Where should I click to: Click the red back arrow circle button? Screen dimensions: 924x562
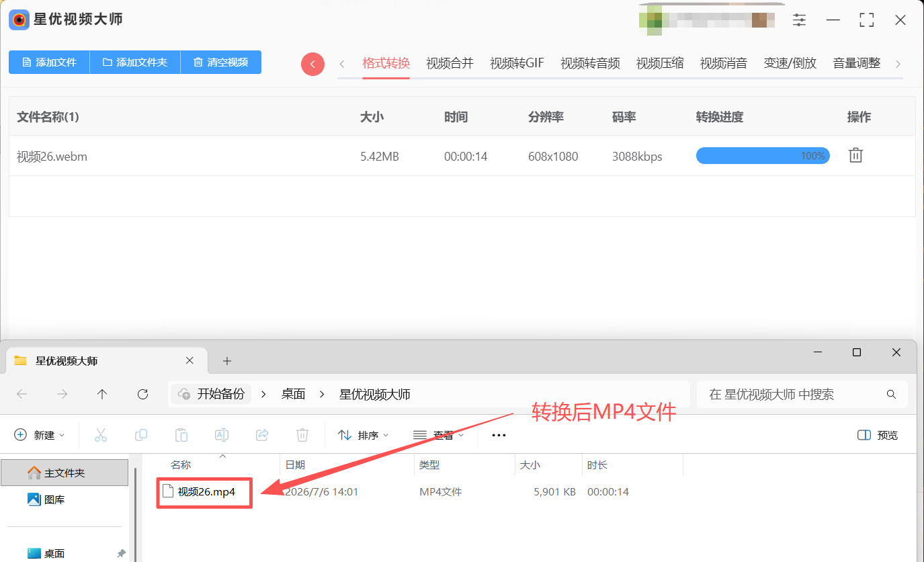(312, 64)
